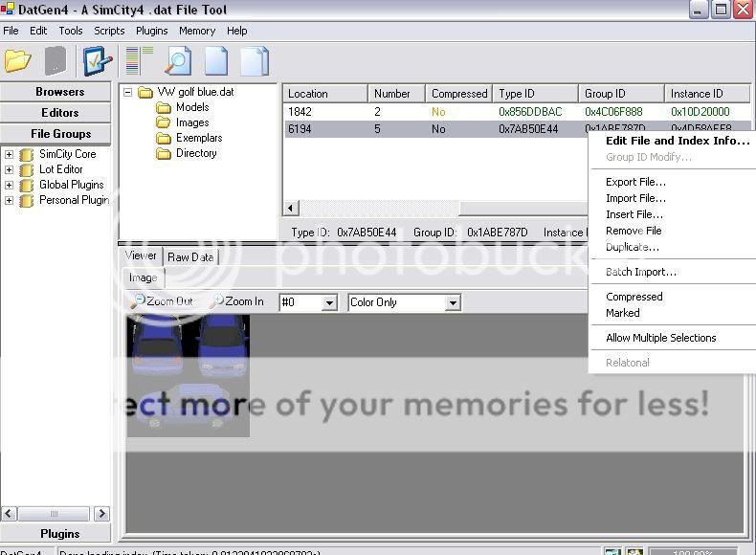Open the Plugins menu in menu bar
The height and width of the screenshot is (555, 756).
coord(151,31)
